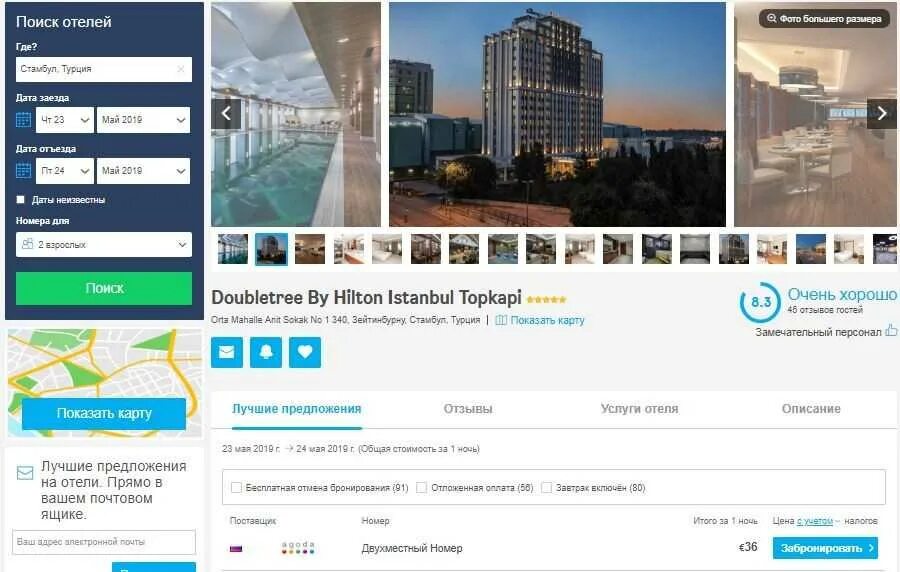900x572 pixels.
Task: Click the bell price alert icon
Action: click(x=266, y=352)
